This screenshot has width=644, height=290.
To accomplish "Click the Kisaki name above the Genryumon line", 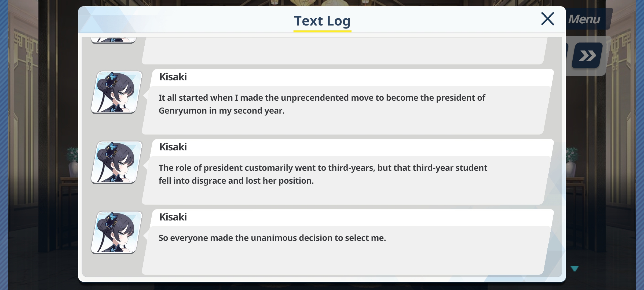I will coord(173,77).
